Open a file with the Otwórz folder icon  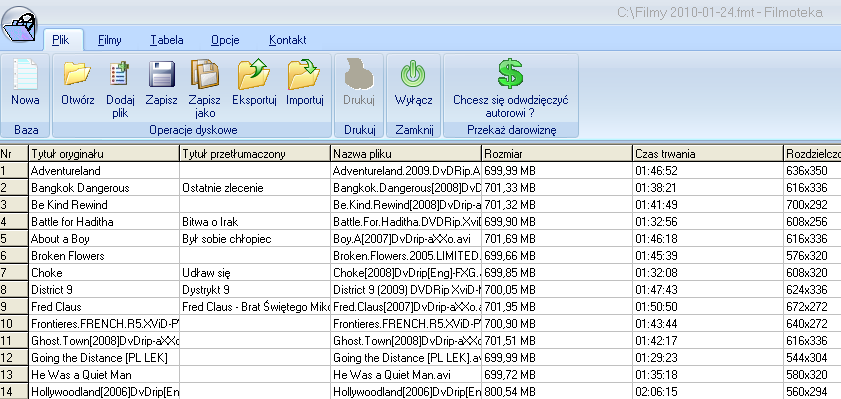click(x=77, y=74)
